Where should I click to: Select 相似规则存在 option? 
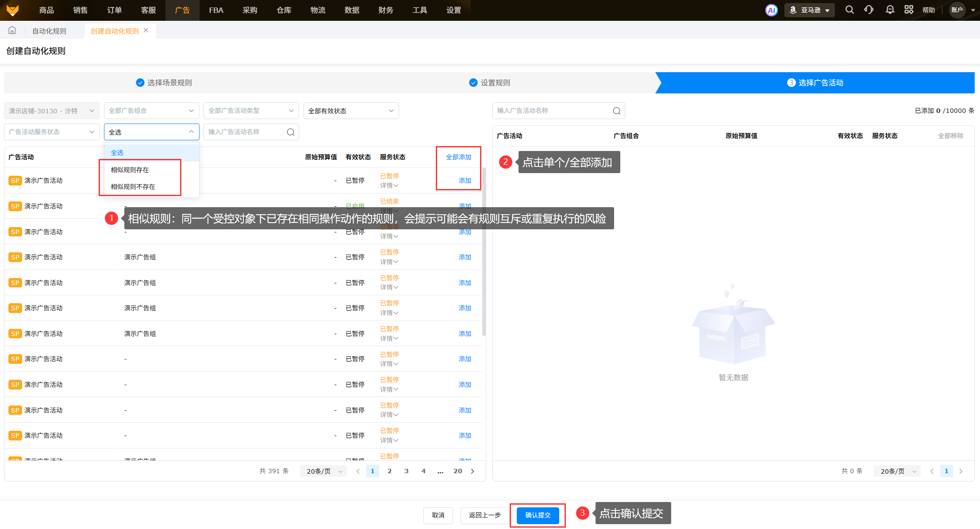[x=130, y=170]
